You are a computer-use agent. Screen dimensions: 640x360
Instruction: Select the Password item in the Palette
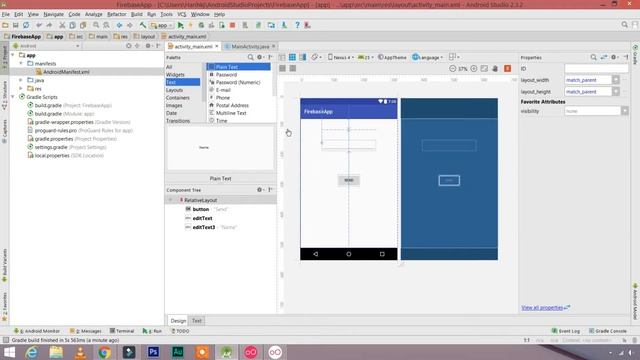pos(226,75)
